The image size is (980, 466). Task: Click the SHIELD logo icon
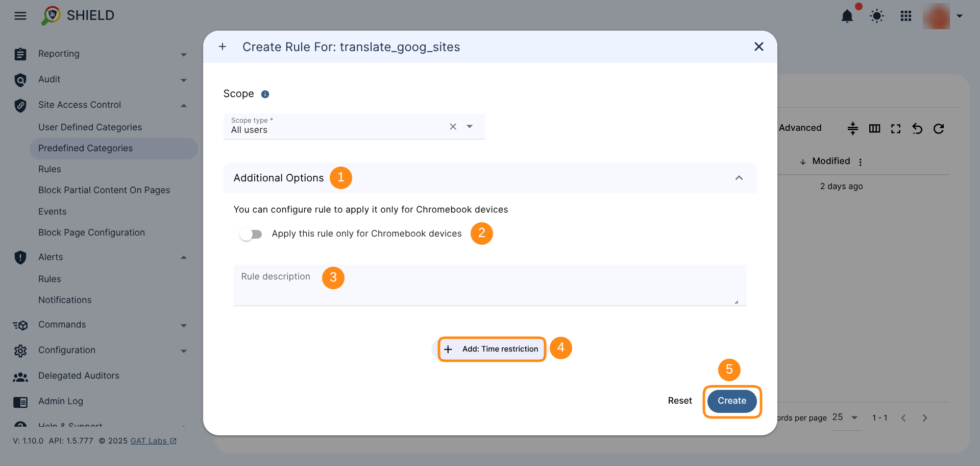[51, 15]
